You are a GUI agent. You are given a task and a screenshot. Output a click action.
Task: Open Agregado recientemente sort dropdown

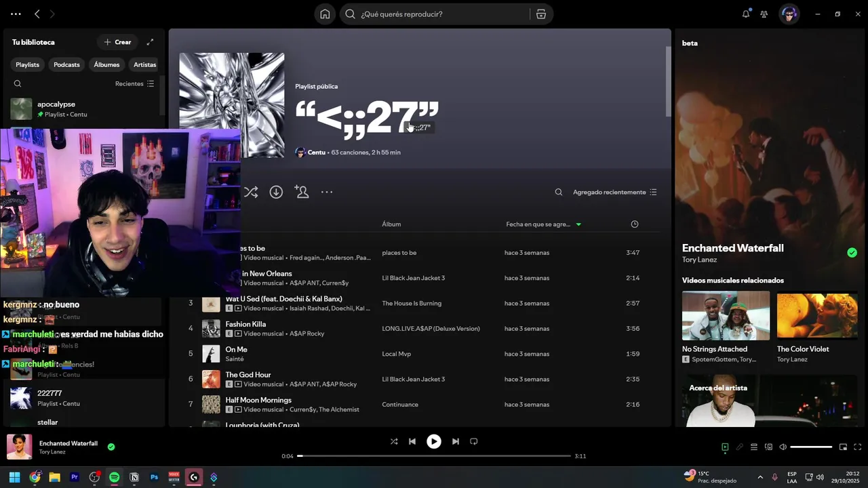tap(614, 192)
